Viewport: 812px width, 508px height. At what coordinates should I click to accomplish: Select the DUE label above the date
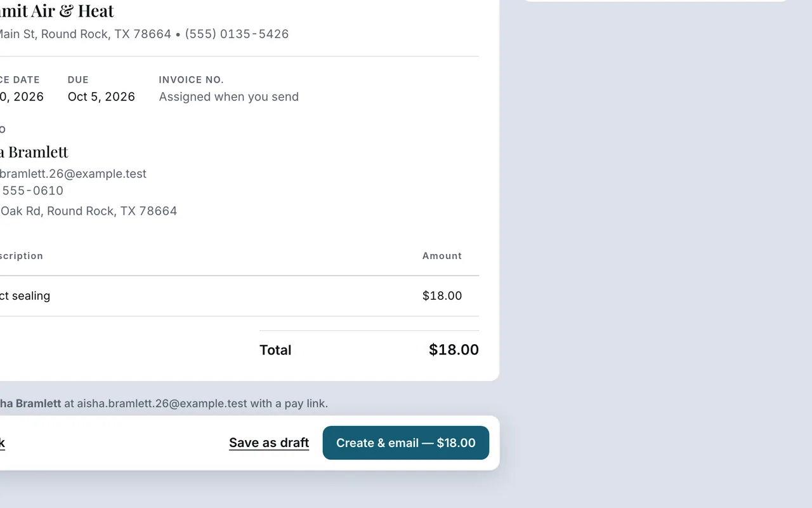[x=78, y=79]
